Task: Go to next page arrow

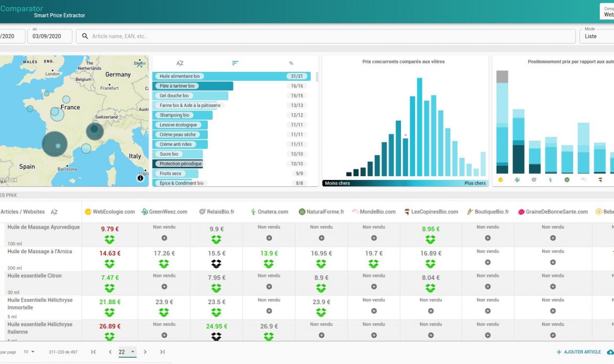Action: tap(145, 352)
